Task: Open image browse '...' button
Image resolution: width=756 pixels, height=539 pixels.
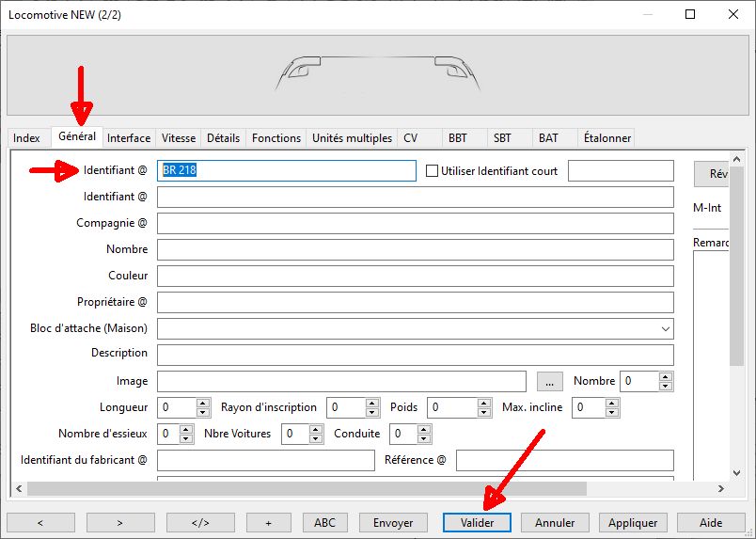Action: (550, 381)
